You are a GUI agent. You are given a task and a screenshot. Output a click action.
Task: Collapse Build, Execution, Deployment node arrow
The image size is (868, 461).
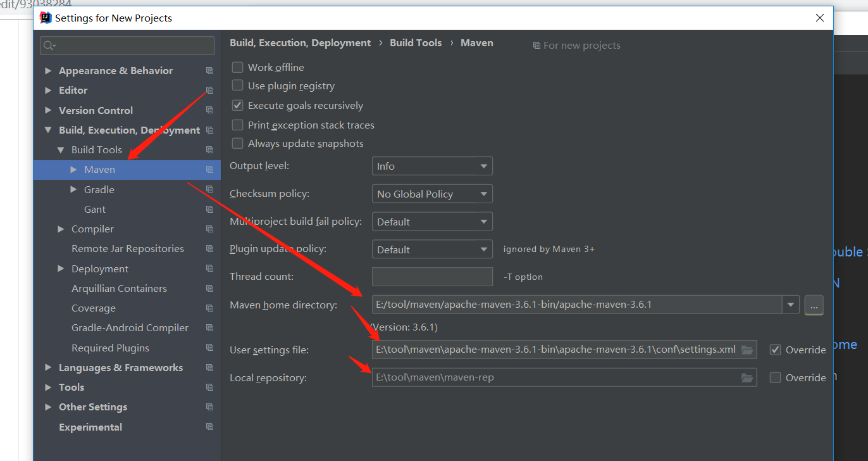pos(48,130)
